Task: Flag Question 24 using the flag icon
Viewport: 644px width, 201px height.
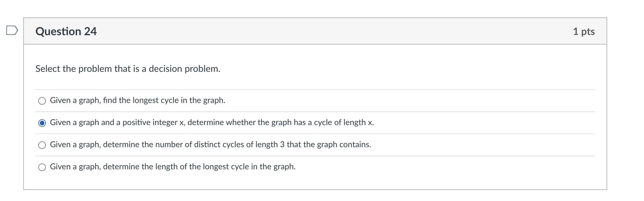Action: [x=12, y=30]
